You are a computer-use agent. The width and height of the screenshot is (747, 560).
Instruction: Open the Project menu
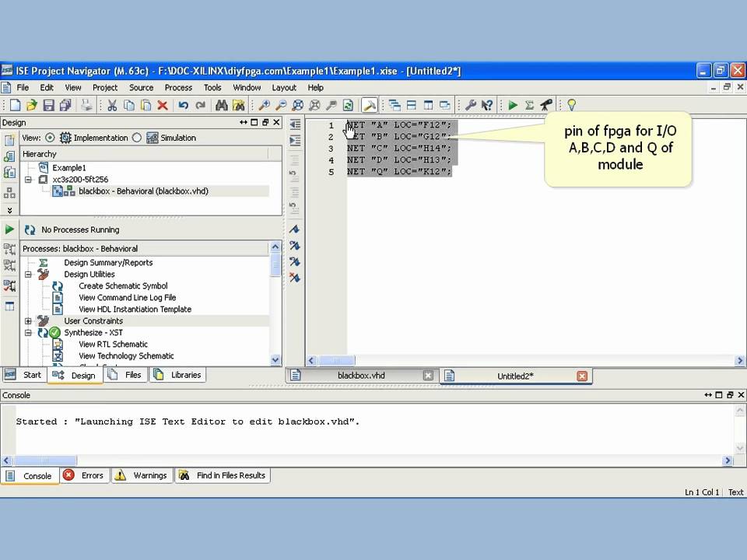click(x=105, y=88)
